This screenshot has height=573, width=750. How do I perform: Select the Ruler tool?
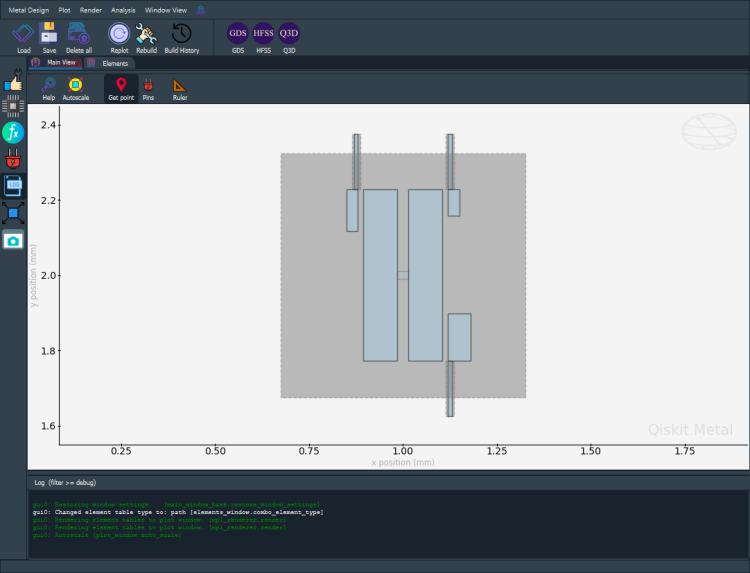pos(180,89)
